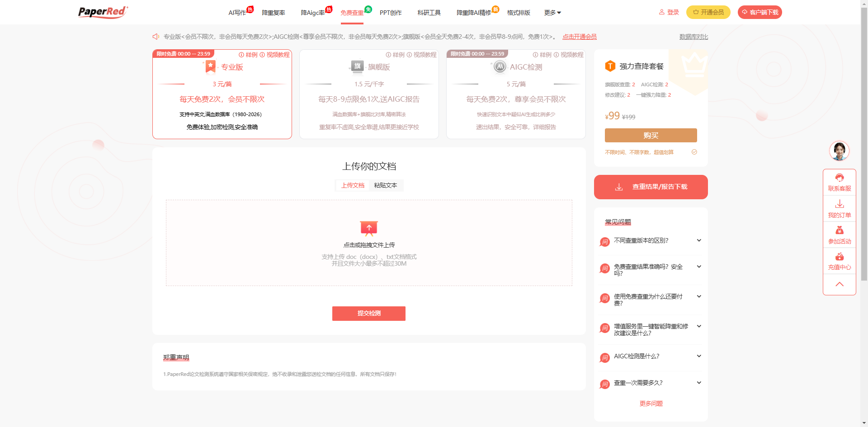The image size is (868, 427).
Task: Click the download icon on 查重结果/报告下载
Action: 619,187
